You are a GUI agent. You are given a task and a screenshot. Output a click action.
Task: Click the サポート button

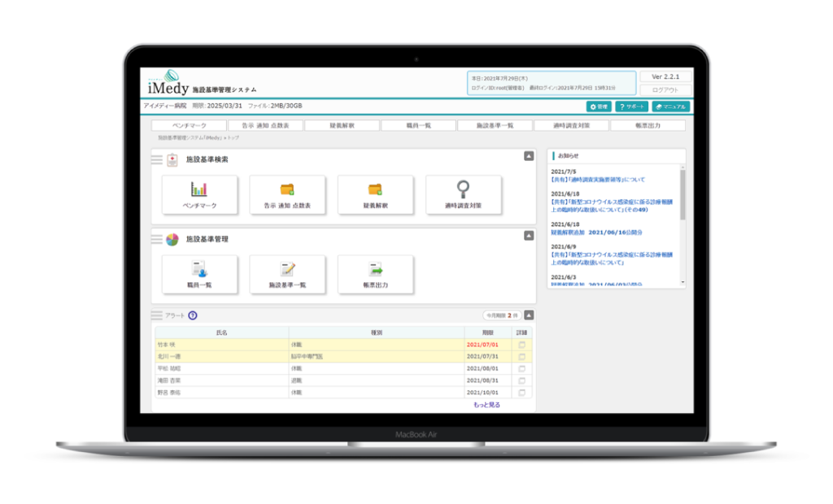pos(631,106)
